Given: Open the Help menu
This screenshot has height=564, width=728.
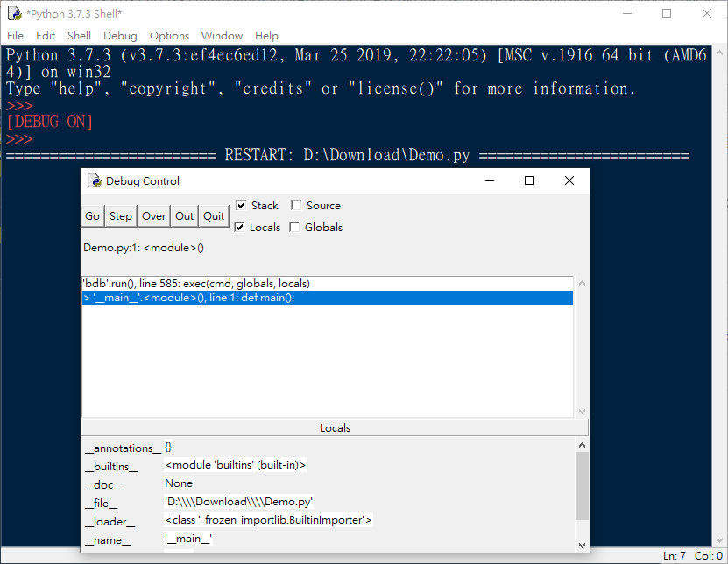Looking at the screenshot, I should pyautogui.click(x=266, y=36).
